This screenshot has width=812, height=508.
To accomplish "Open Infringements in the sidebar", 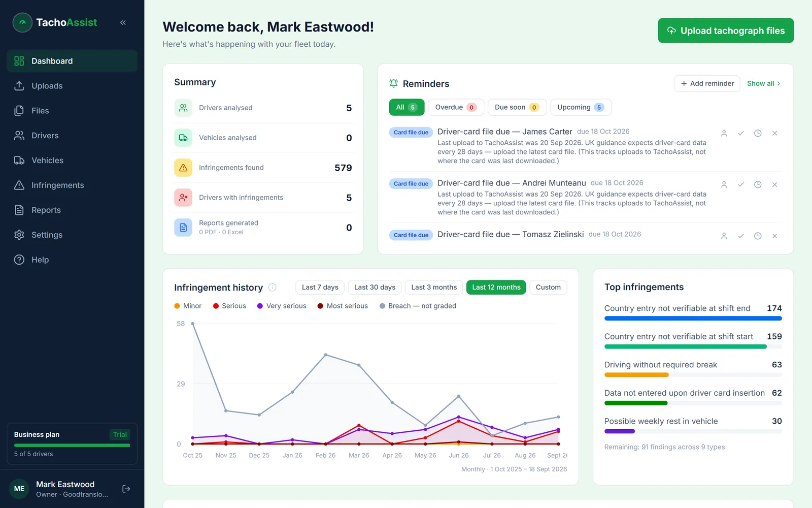I will 72,185.
